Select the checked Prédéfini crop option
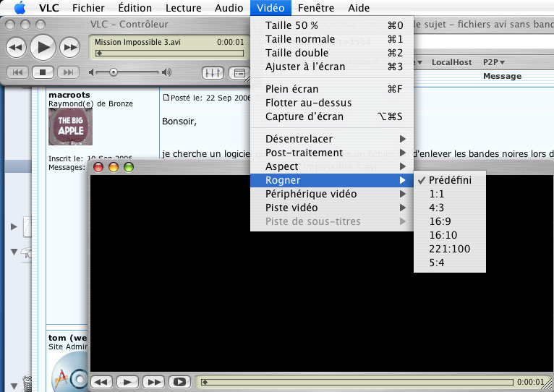This screenshot has height=392, width=554. pyautogui.click(x=450, y=180)
